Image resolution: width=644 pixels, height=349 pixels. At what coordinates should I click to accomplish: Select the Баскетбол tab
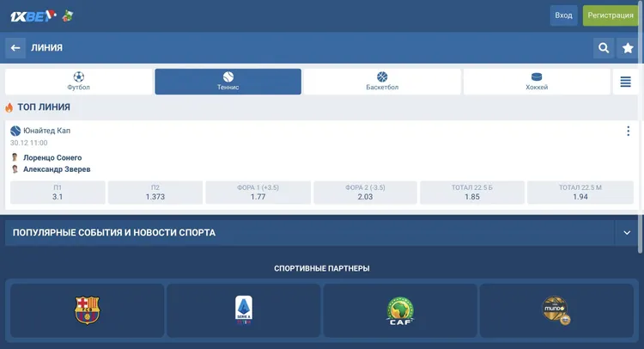tap(382, 82)
